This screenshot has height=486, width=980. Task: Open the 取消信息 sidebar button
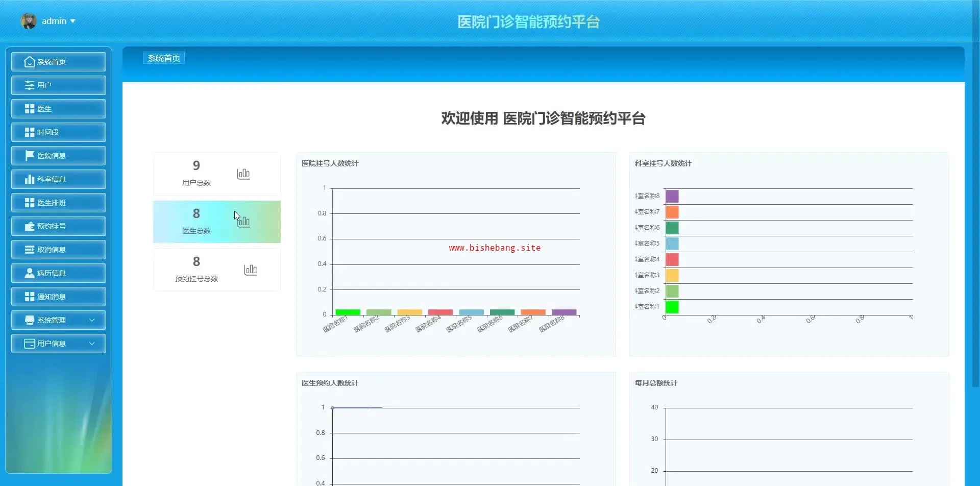coord(58,250)
